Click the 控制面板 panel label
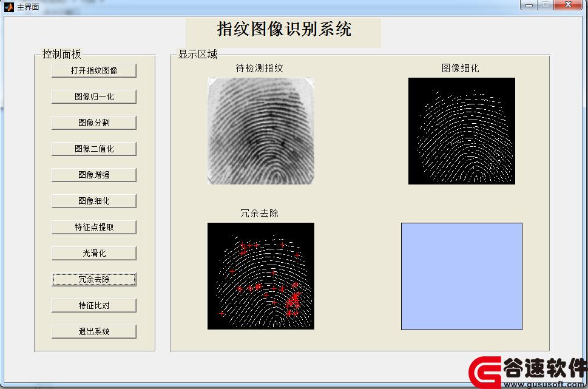588x389 pixels. tap(61, 55)
